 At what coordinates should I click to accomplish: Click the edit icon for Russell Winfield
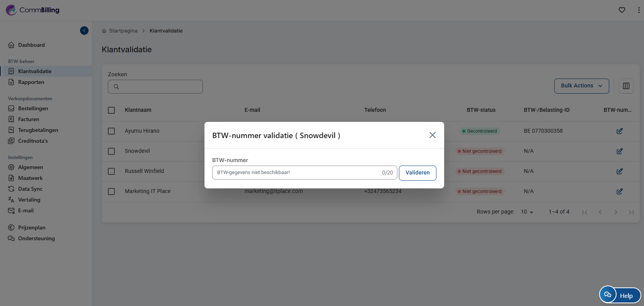tap(619, 171)
